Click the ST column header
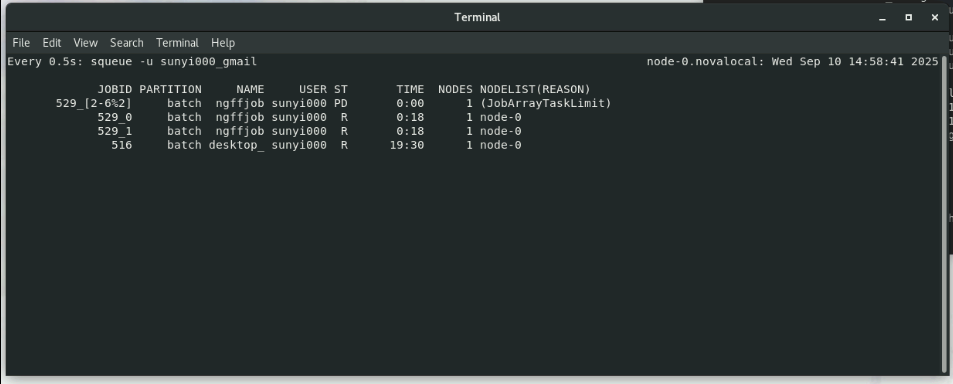Screen dimensions: 953x384 [340, 89]
